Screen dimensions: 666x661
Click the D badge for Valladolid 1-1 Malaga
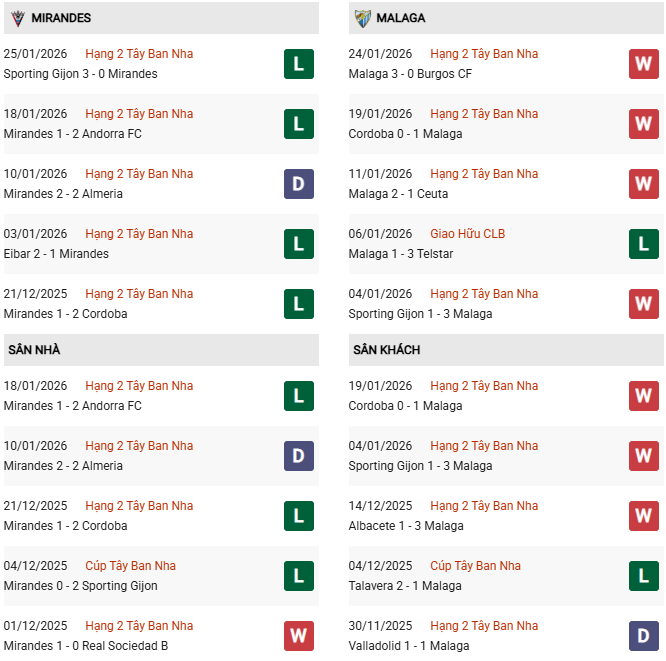coord(643,636)
